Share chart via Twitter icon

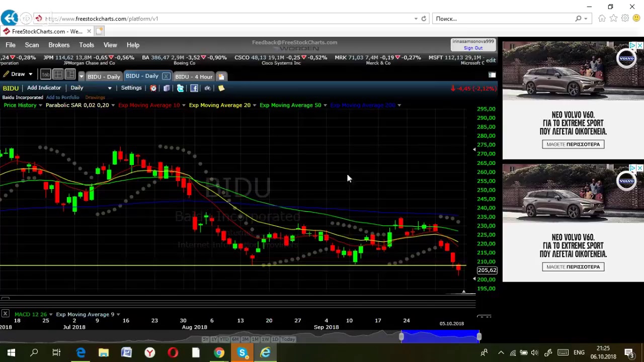pos(180,88)
